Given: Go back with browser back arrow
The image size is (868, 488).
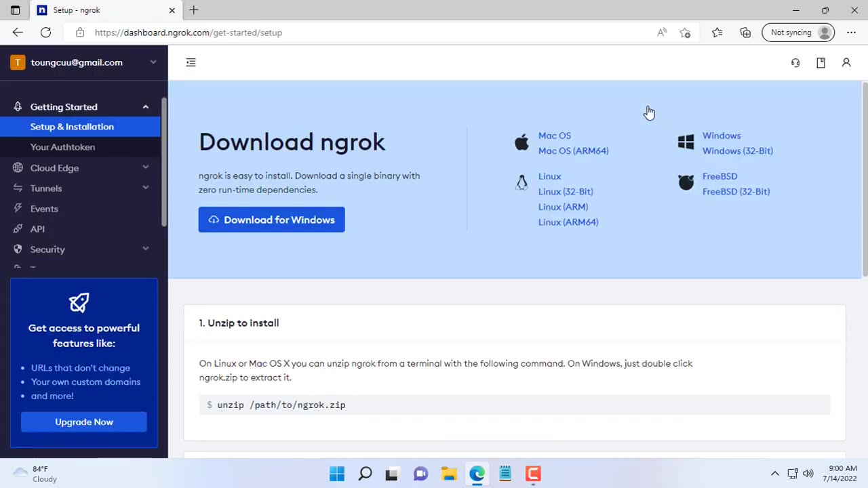Looking at the screenshot, I should click(18, 33).
